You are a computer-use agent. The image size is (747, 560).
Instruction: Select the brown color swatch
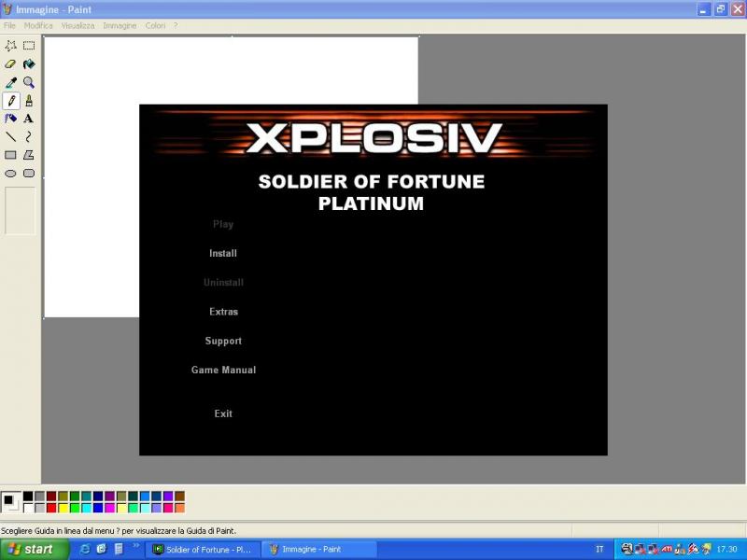(x=179, y=497)
